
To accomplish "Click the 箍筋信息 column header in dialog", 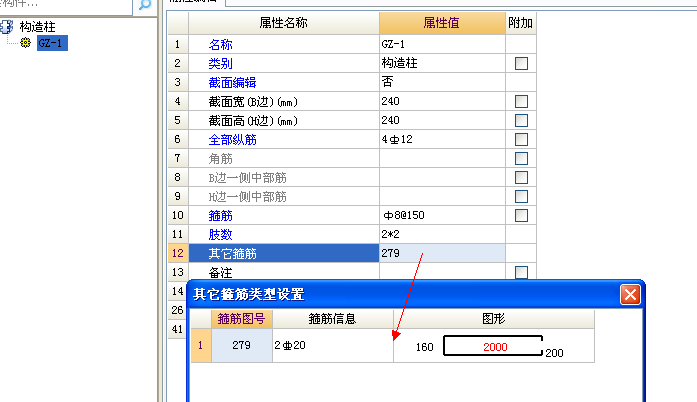I will click(332, 319).
